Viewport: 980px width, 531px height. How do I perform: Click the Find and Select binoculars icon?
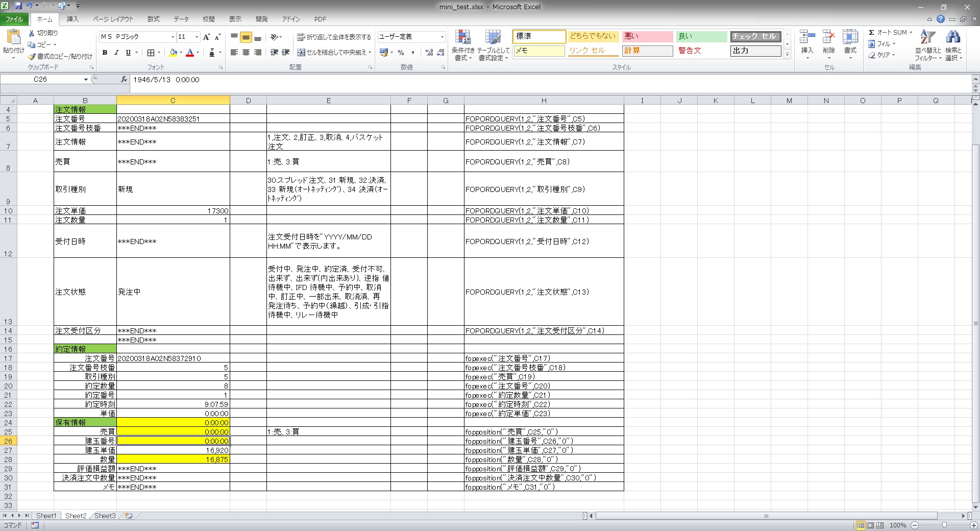click(x=953, y=38)
